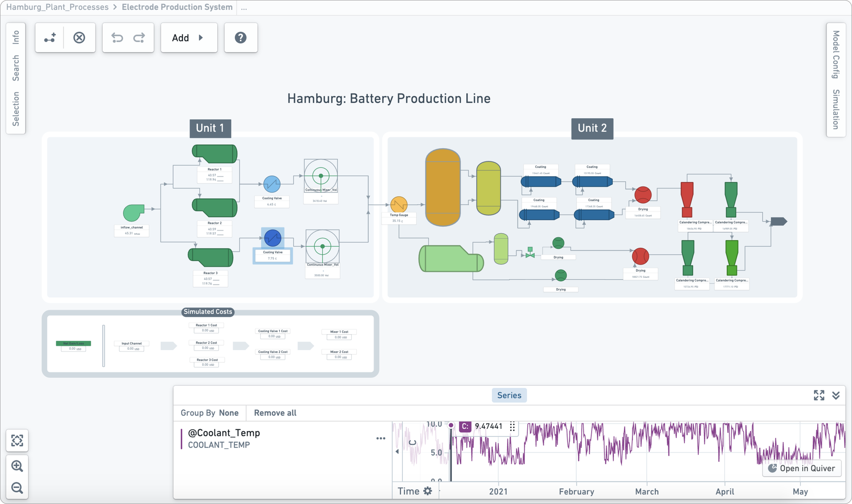Viewport: 852px width, 504px height.
Task: Open the chart in Quiver
Action: click(801, 469)
